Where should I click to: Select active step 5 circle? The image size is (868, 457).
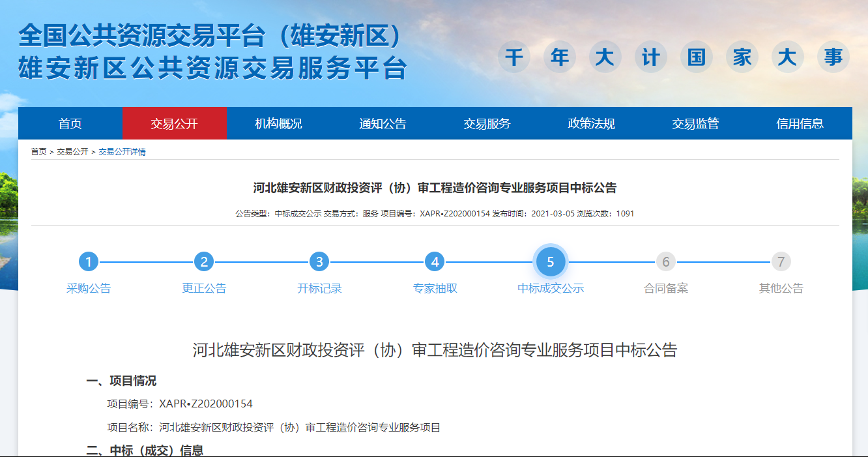coord(551,262)
